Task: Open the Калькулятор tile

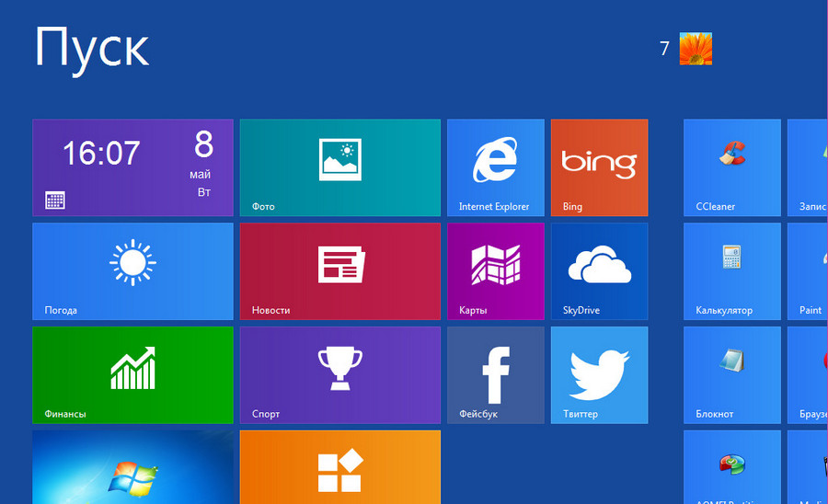Action: point(731,271)
